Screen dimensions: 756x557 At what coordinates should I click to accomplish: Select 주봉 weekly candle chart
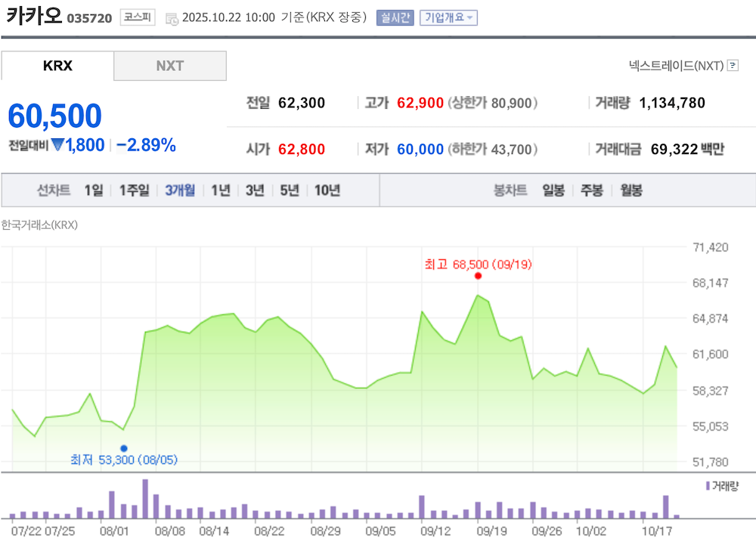592,190
